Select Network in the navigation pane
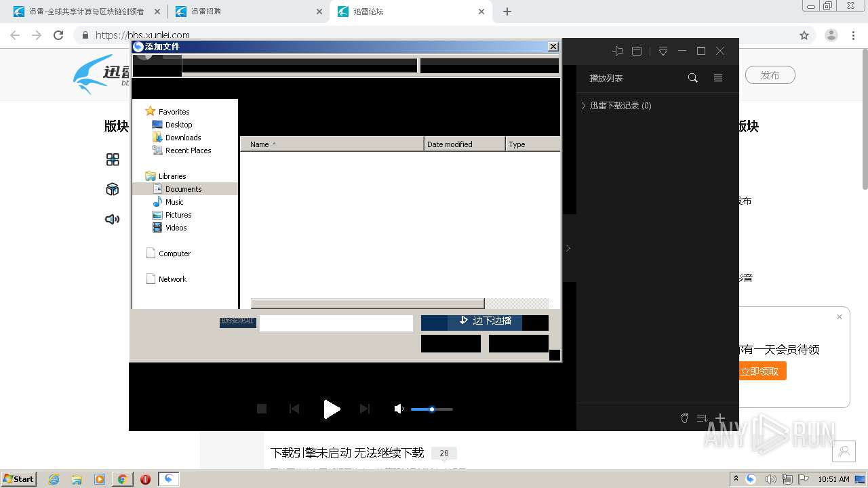Screen dimensions: 868x488 point(172,279)
